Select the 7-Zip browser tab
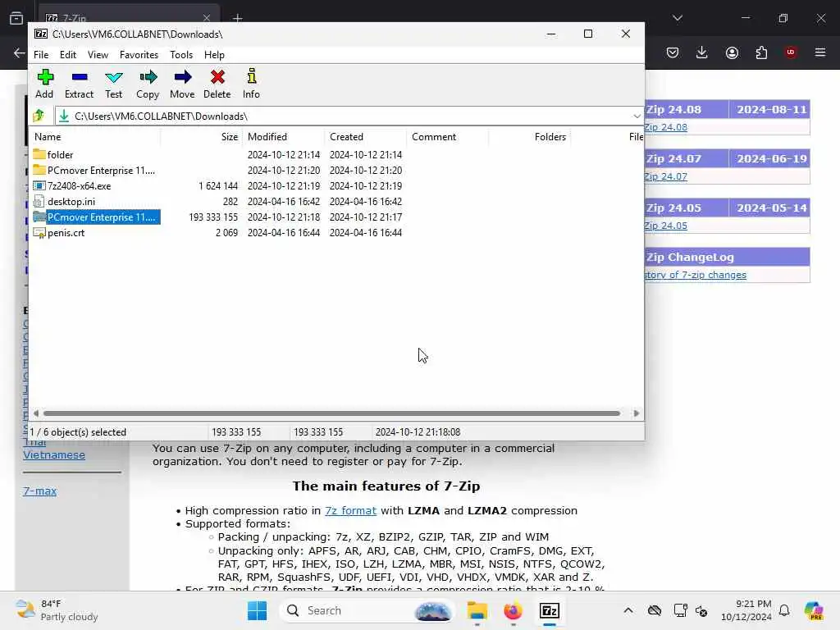Image resolution: width=840 pixels, height=630 pixels. coord(129,18)
